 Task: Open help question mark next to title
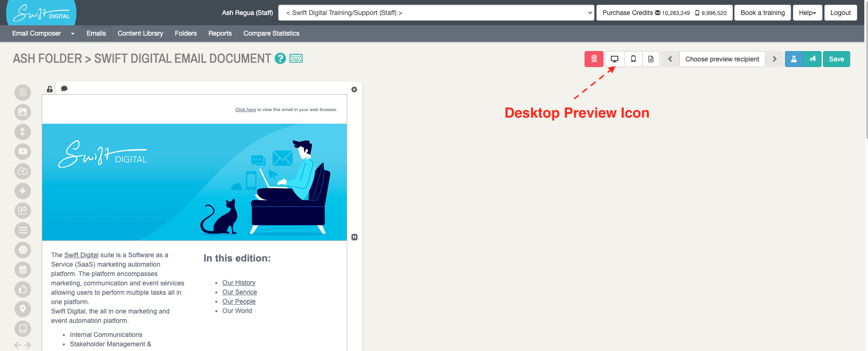pyautogui.click(x=280, y=59)
